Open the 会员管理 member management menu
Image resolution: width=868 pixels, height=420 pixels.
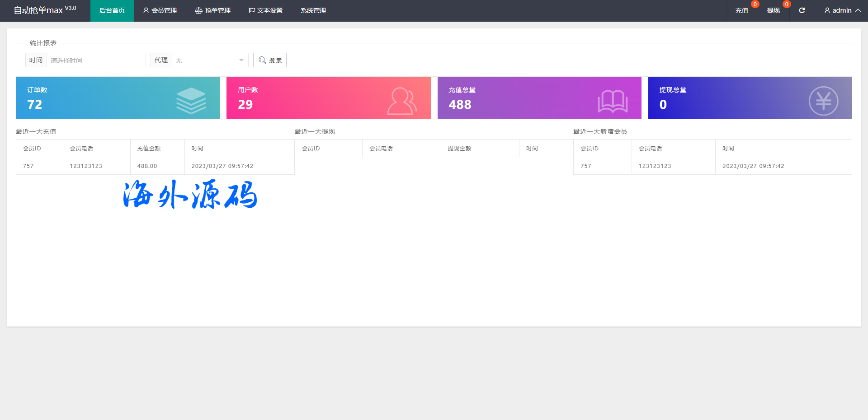tap(160, 10)
